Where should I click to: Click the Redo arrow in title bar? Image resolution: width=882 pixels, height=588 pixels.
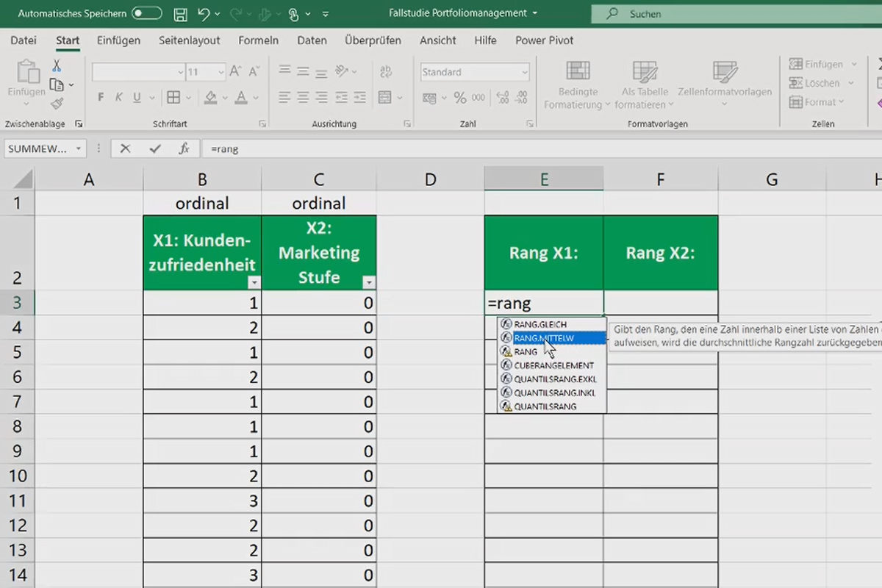click(x=237, y=13)
